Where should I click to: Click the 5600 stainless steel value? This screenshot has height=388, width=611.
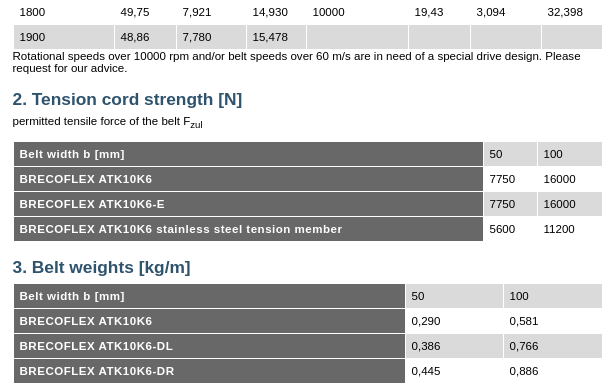[x=502, y=229]
